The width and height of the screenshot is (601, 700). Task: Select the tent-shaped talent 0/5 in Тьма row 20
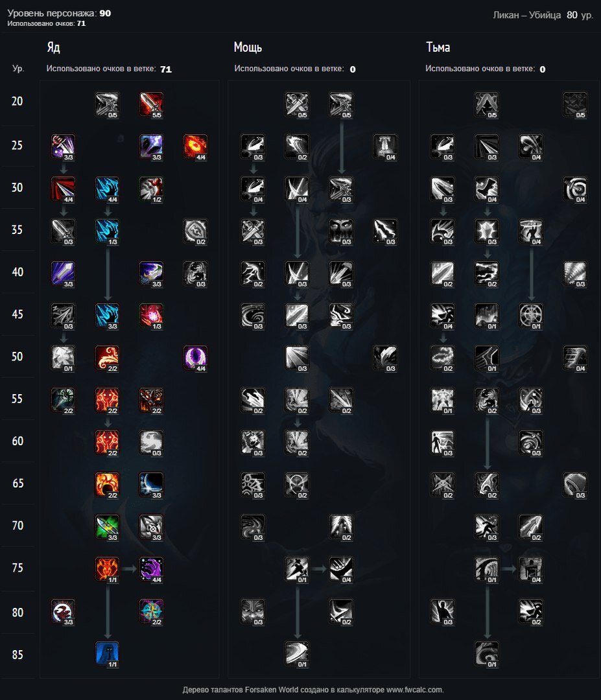pos(487,105)
